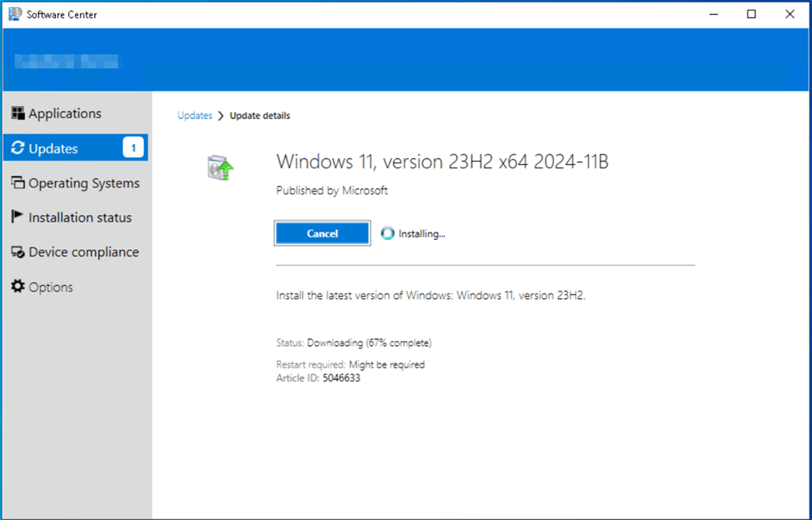Screen dimensions: 812x520
Task: Click the Installing progress spinner icon
Action: (x=387, y=234)
